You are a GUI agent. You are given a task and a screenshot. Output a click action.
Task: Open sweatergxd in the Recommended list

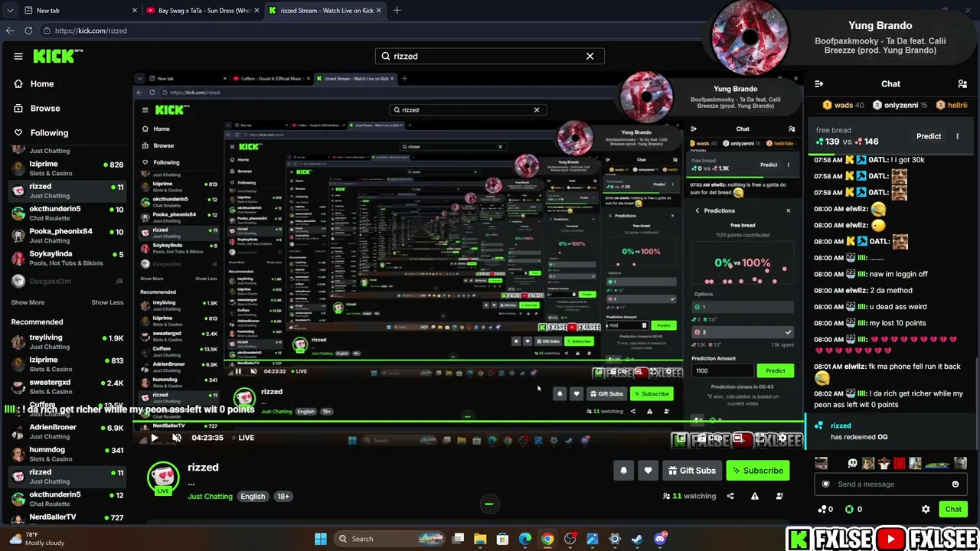pyautogui.click(x=67, y=386)
